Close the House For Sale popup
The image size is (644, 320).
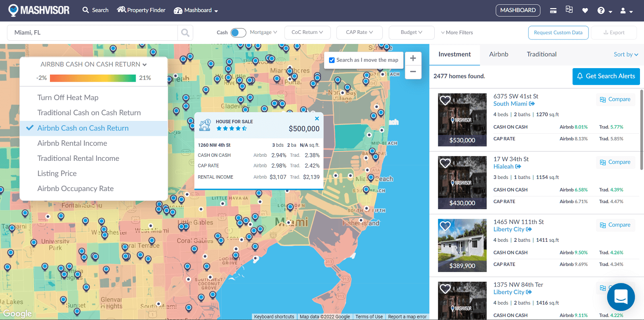[x=317, y=118]
